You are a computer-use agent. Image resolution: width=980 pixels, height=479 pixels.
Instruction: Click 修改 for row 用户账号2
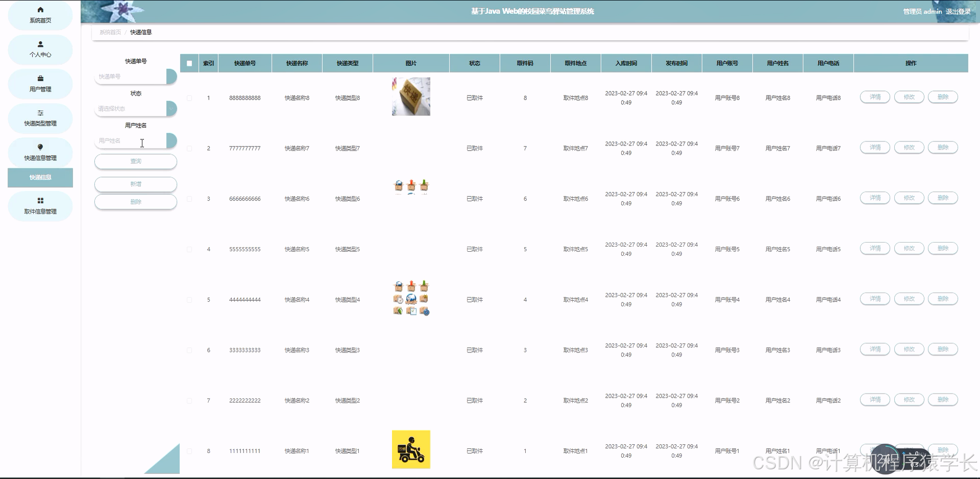point(909,400)
